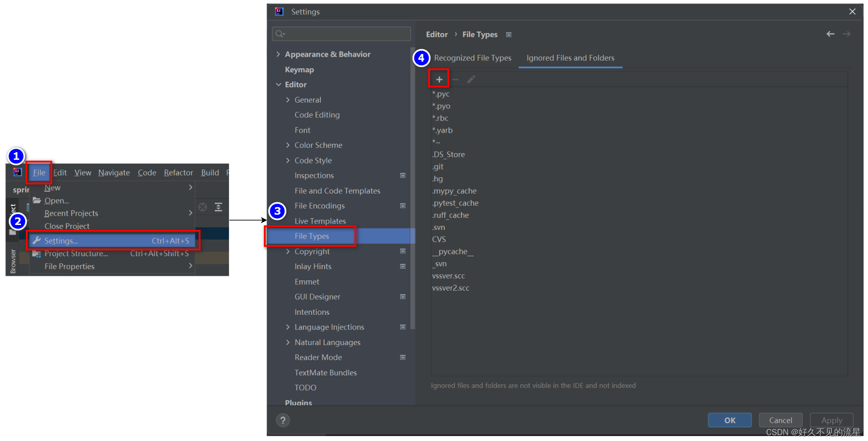Viewport: 868px width, 441px height.
Task: Open the New submenu arrow
Action: [191, 187]
